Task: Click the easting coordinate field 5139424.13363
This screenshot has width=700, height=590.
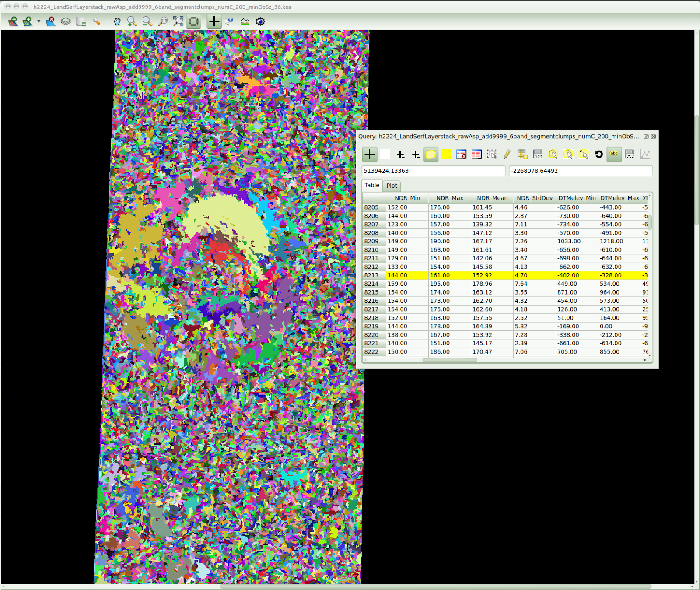Action: point(433,171)
